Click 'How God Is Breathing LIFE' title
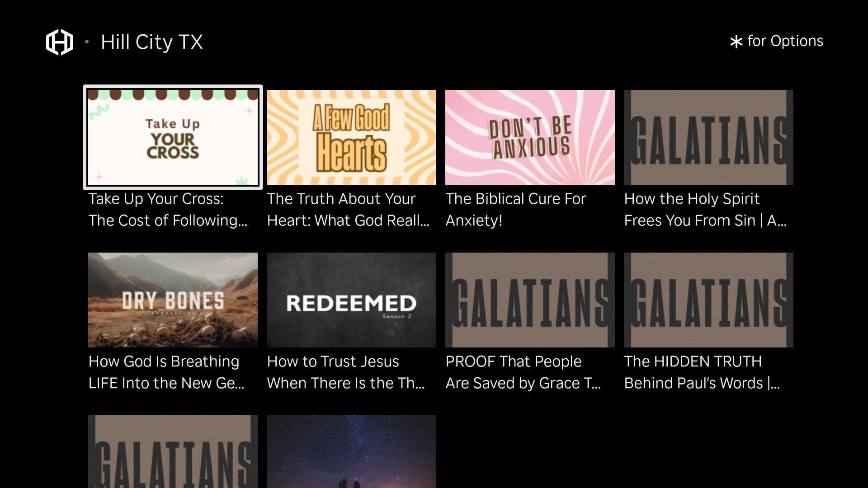Viewport: 868px width, 488px height. coord(166,372)
